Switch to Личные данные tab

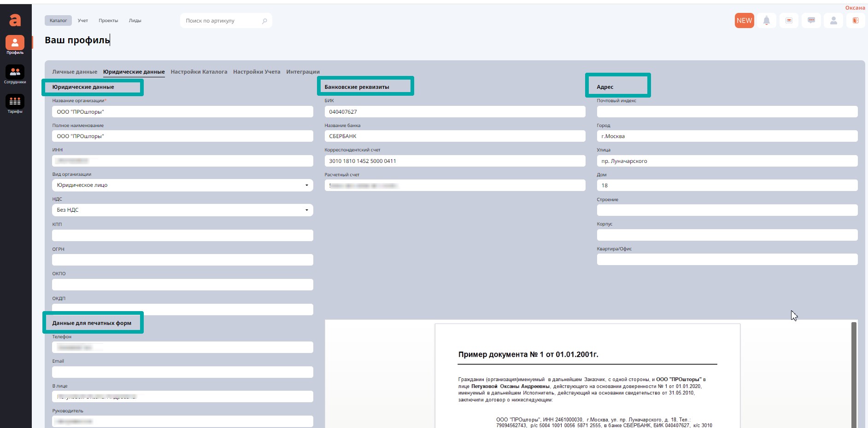tap(75, 72)
